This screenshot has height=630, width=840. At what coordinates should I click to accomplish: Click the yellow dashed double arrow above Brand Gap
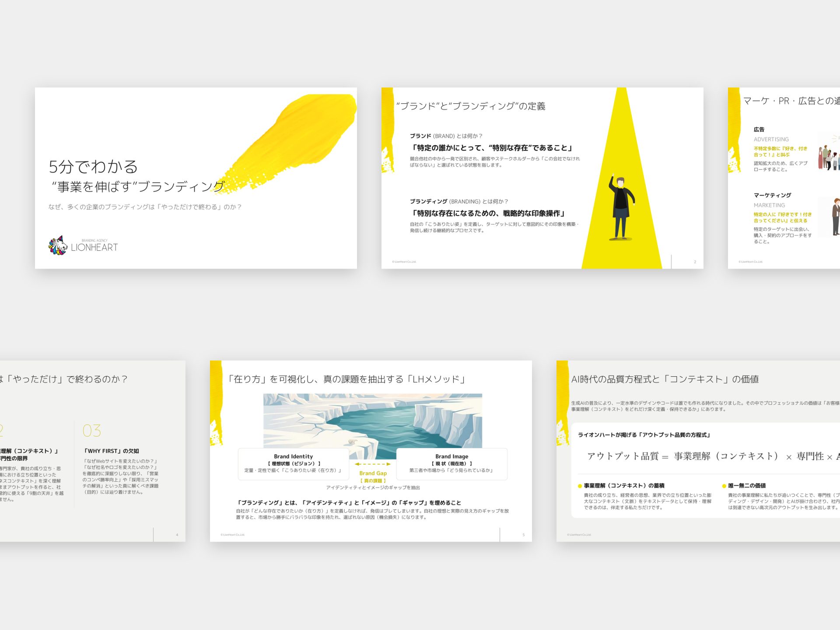click(373, 464)
